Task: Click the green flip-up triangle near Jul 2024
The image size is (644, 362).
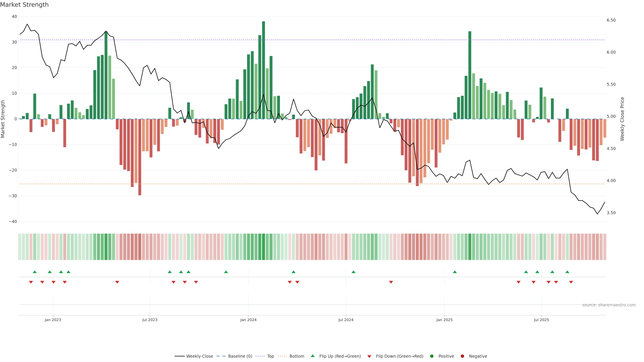Action: (354, 272)
